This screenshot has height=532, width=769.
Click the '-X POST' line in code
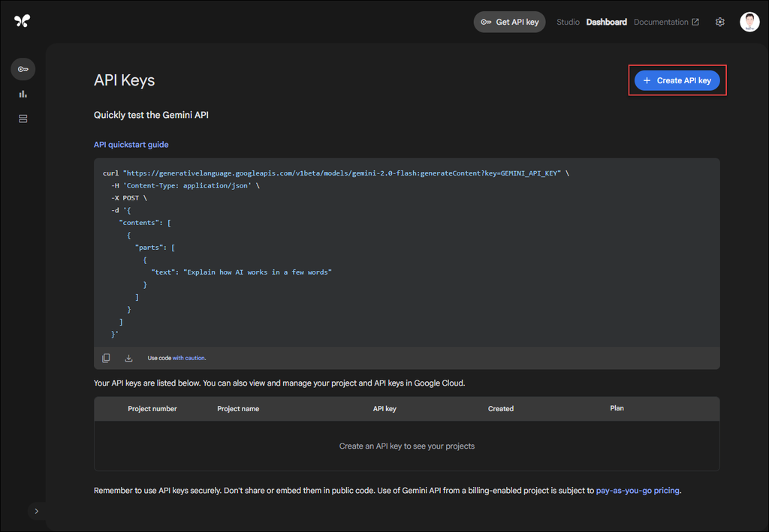point(129,198)
